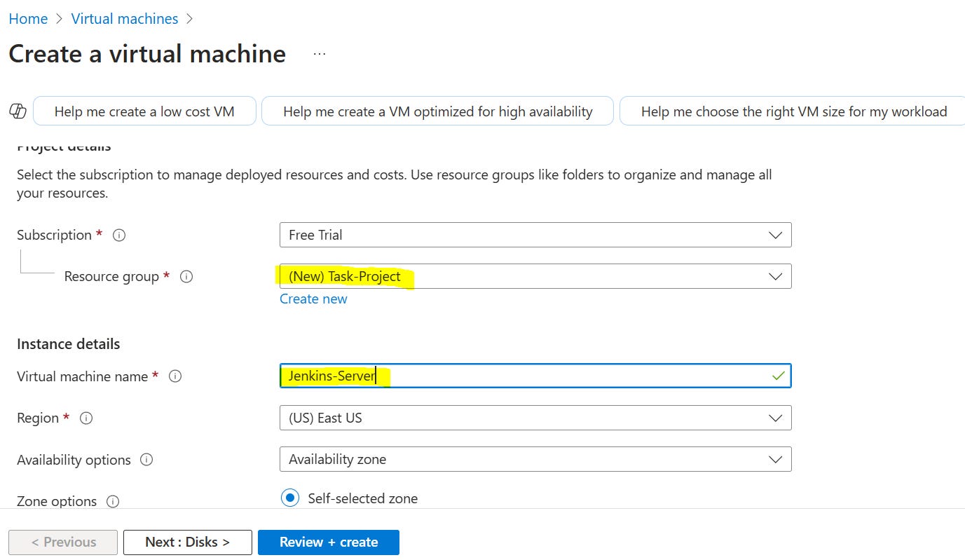This screenshot has height=560, width=965.
Task: Click the Zone options info icon
Action: [112, 501]
